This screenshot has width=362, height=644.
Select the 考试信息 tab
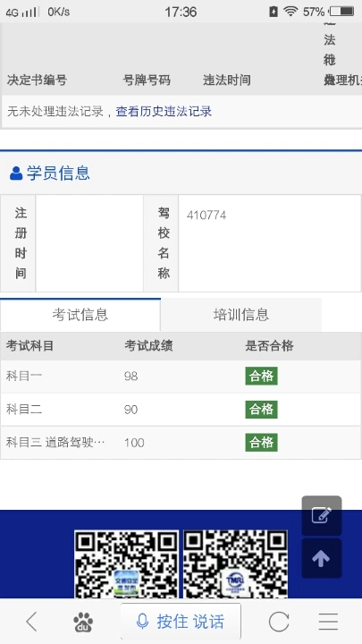pos(80,315)
